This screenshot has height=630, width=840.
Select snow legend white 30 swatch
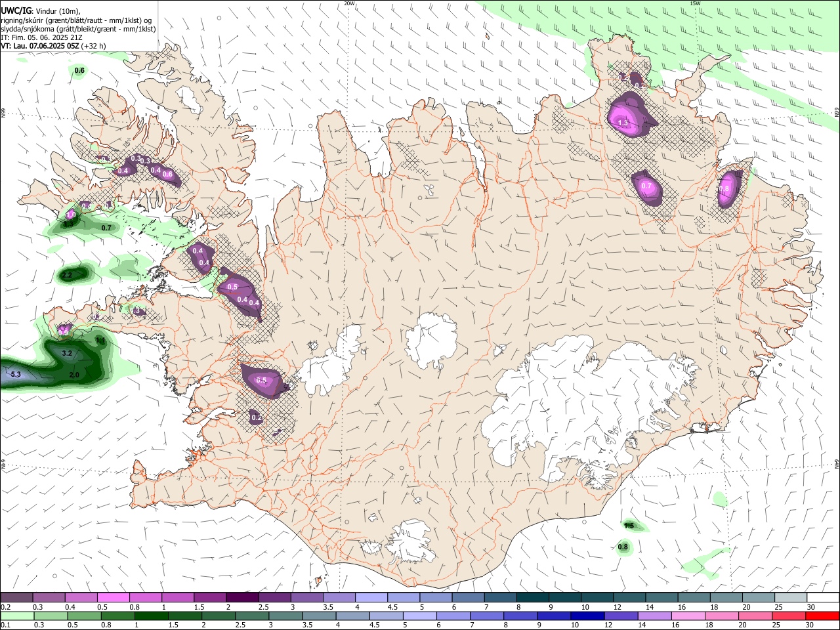pyautogui.click(x=824, y=598)
